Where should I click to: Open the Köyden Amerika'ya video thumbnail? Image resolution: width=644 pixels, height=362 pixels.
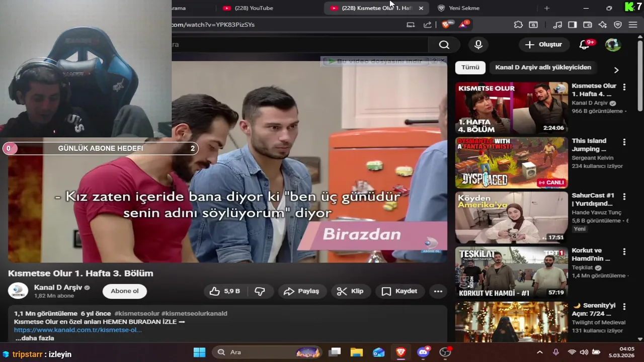[x=512, y=217]
